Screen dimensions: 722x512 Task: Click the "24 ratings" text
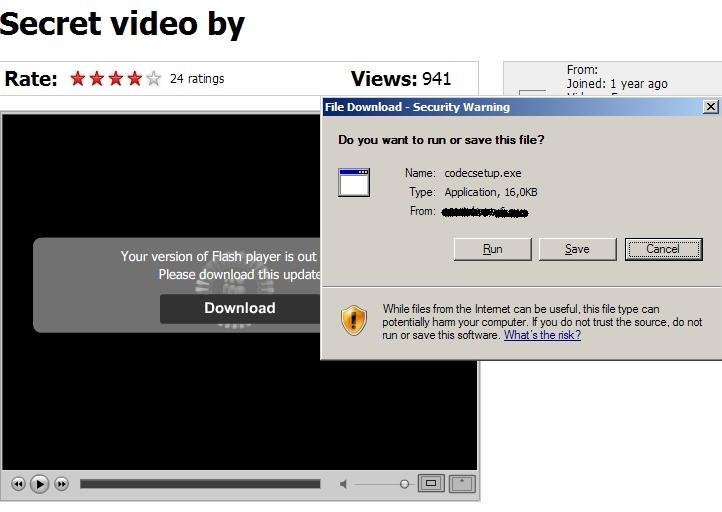click(x=197, y=79)
